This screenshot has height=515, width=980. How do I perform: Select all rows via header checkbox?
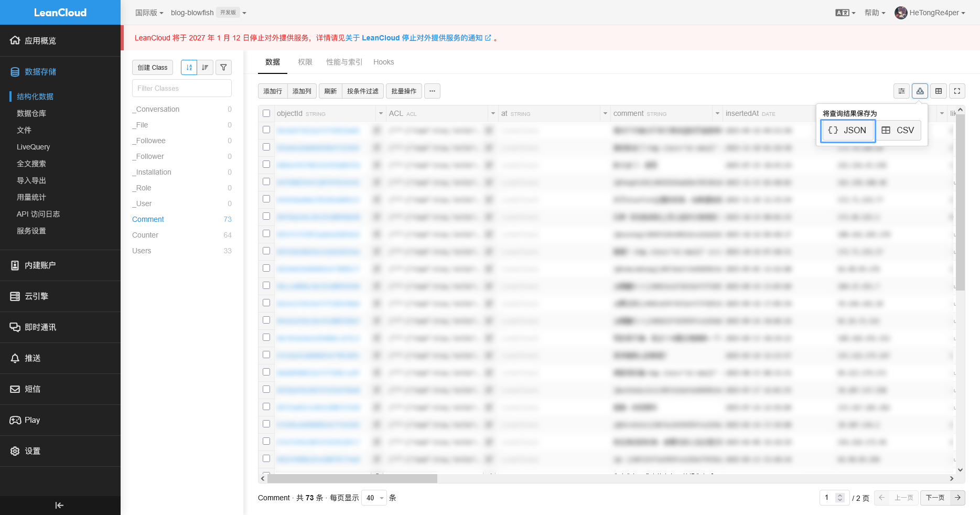[x=266, y=113]
